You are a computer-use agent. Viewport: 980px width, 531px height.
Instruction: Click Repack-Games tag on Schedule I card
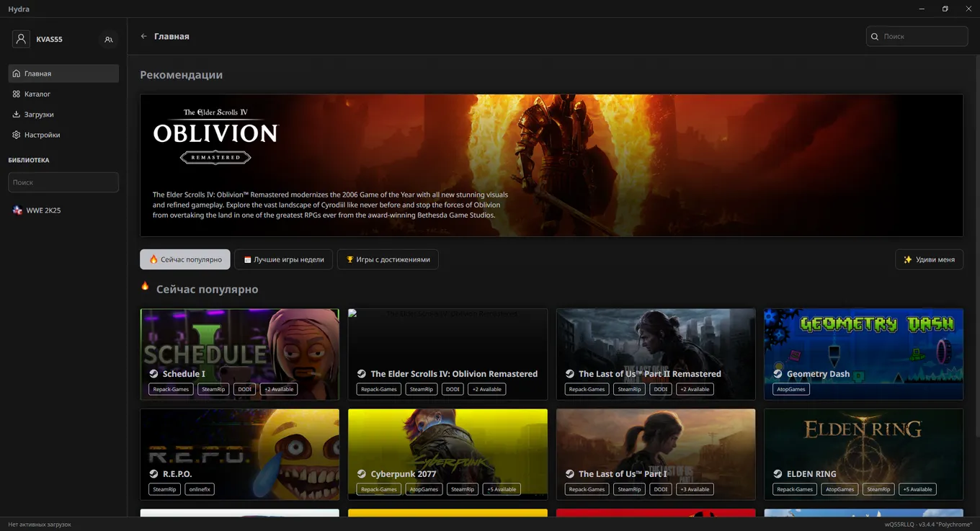[171, 389]
